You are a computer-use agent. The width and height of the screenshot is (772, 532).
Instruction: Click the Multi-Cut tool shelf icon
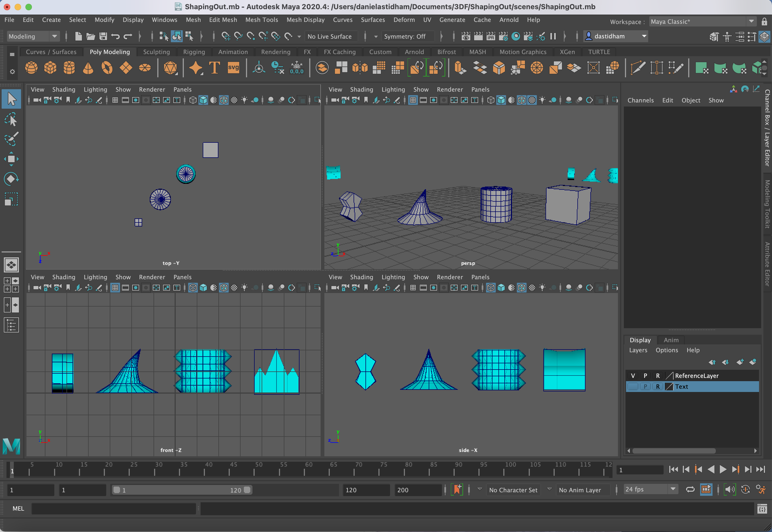pyautogui.click(x=638, y=68)
